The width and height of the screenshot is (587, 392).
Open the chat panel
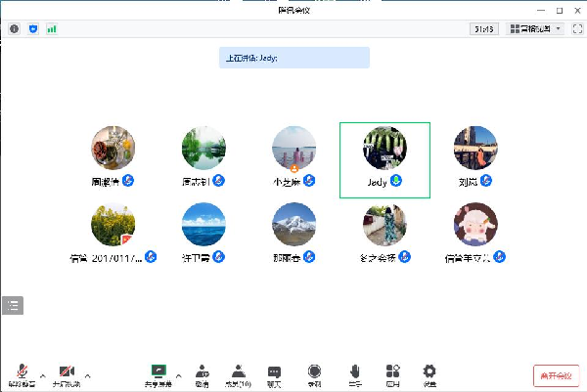pos(275,373)
